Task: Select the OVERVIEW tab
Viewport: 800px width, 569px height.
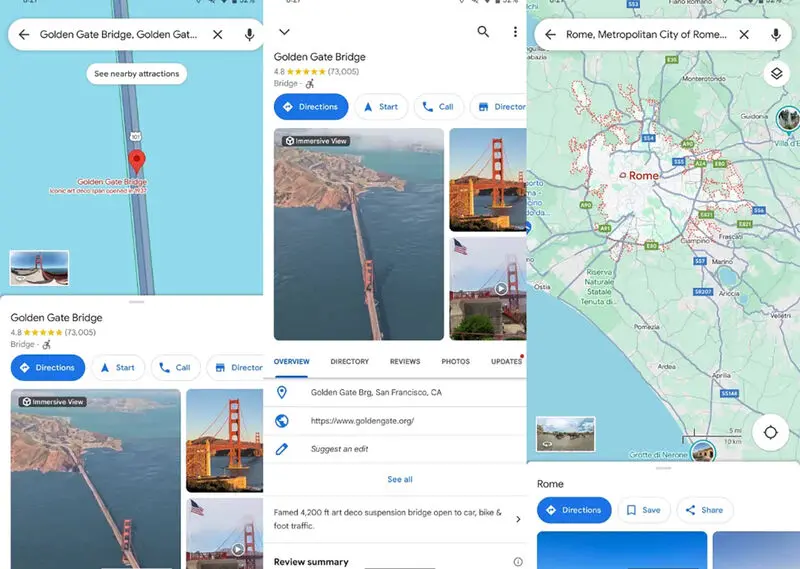Action: coord(291,362)
